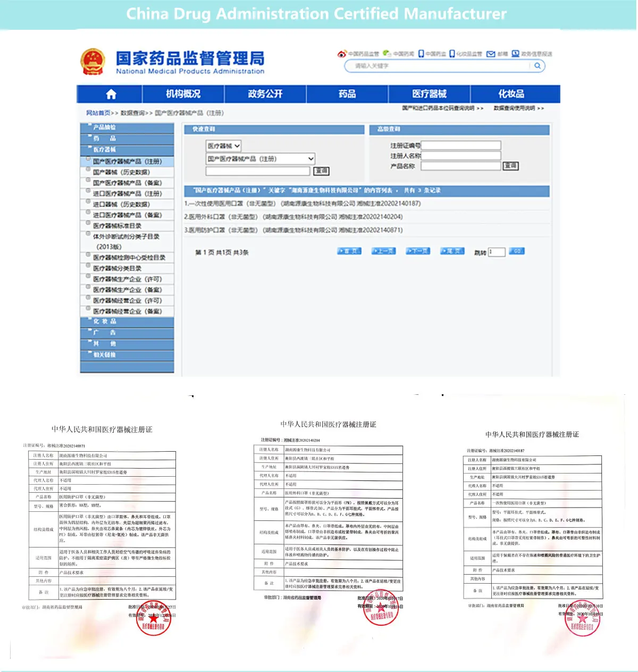This screenshot has height=672, width=638.
Task: Open the 医疗器械 category dropdown
Action: [x=224, y=146]
